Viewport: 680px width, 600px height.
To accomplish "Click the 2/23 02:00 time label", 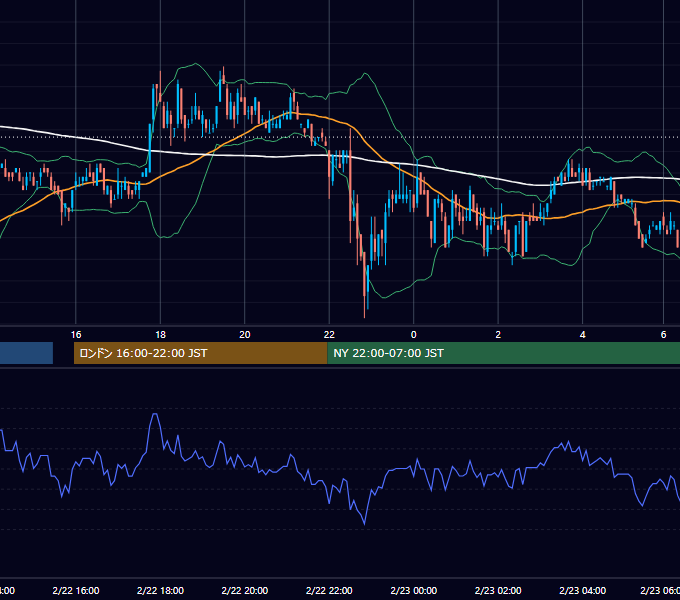I will 498,590.
